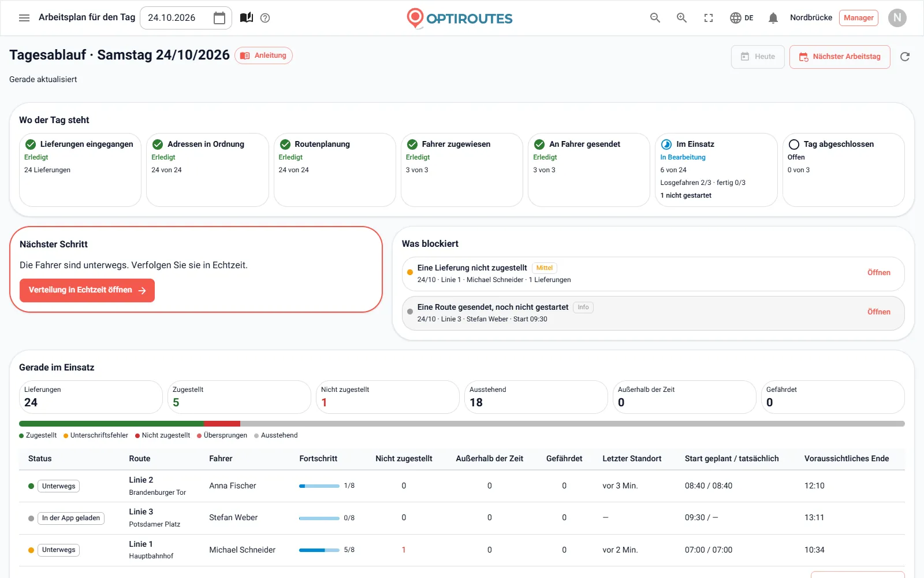The image size is (924, 578).
Task: Click the Mittel severity tag
Action: click(x=544, y=268)
